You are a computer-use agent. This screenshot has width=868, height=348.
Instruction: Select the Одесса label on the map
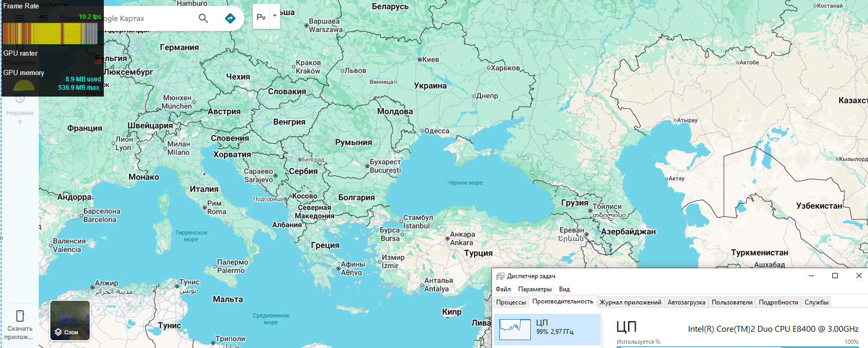[x=437, y=131]
